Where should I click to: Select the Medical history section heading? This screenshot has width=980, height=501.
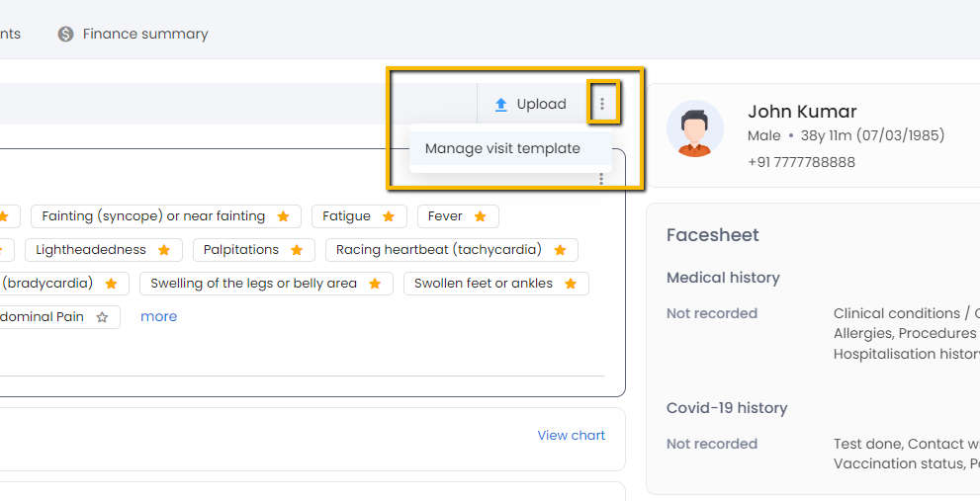pyautogui.click(x=723, y=278)
